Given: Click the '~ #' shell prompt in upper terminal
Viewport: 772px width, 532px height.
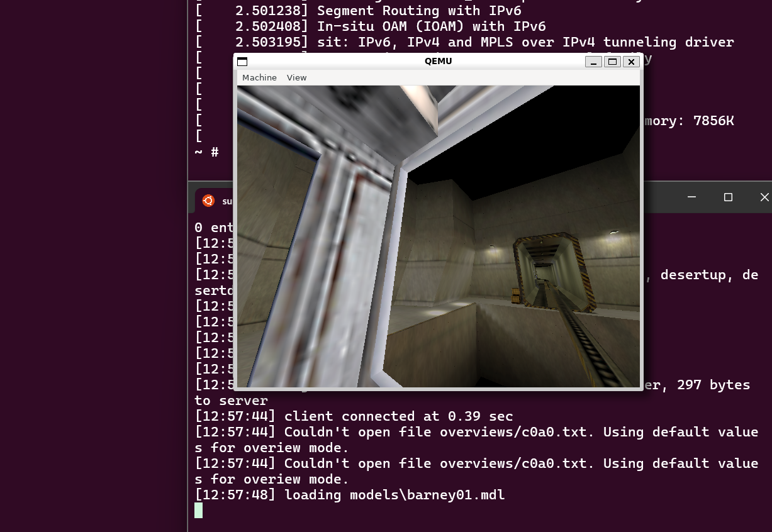Looking at the screenshot, I should coord(206,152).
